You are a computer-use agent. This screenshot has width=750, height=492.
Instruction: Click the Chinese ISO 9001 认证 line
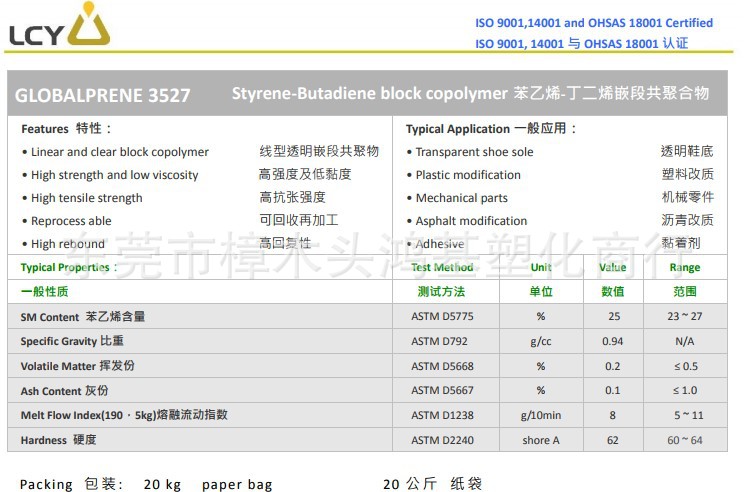point(581,44)
